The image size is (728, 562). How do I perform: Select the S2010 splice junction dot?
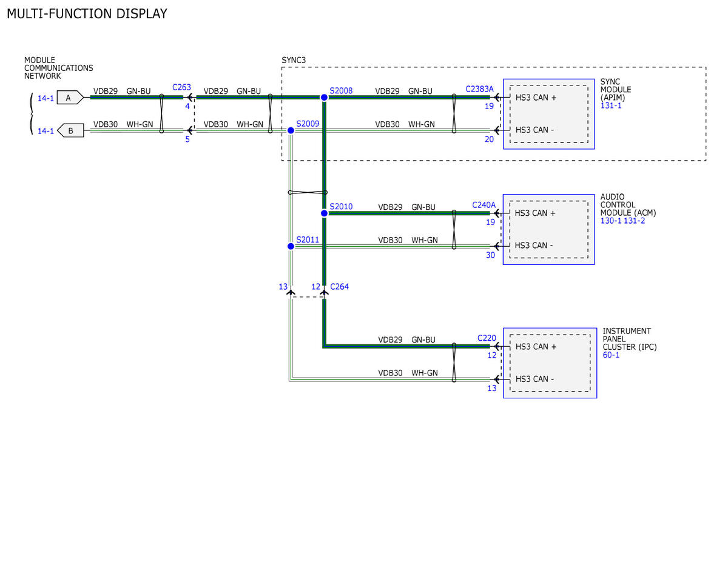pos(325,213)
